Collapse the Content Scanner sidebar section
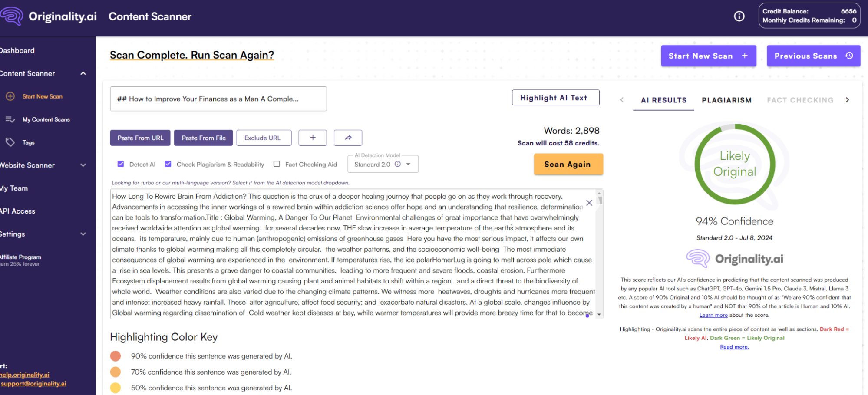 click(83, 73)
